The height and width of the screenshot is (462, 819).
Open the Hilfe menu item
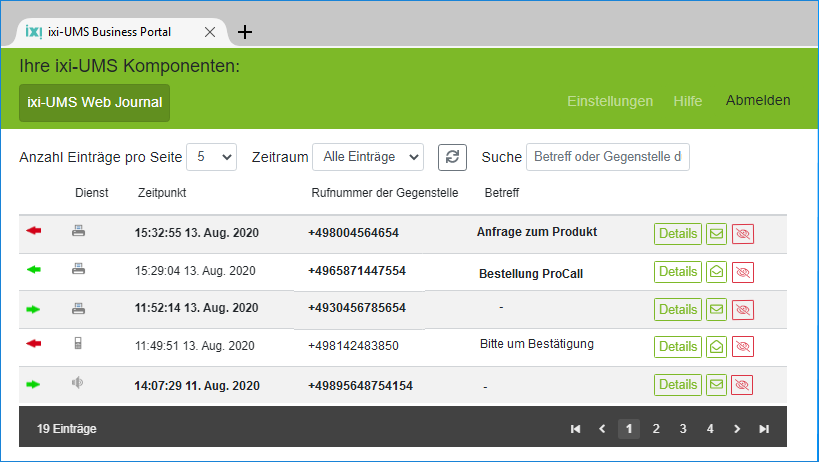pyautogui.click(x=687, y=101)
